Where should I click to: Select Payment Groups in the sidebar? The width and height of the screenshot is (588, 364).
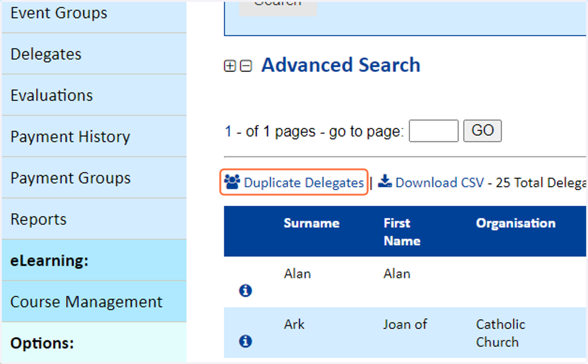tap(94, 177)
